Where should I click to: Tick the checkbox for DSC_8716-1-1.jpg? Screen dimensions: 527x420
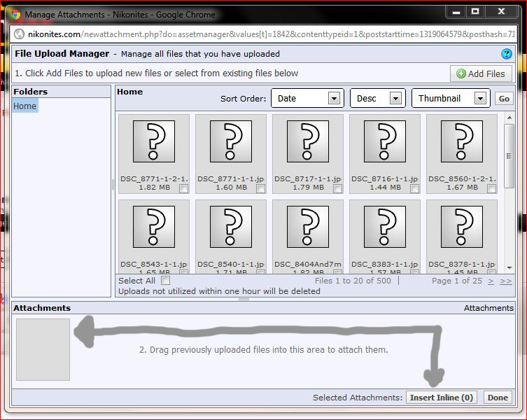coord(414,188)
